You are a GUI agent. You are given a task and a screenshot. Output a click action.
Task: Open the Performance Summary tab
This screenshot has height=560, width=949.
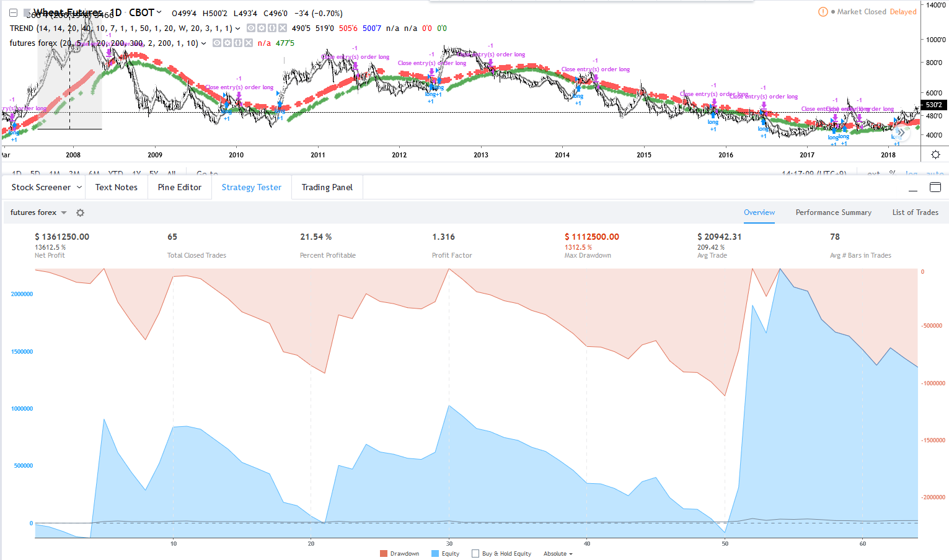click(x=833, y=212)
